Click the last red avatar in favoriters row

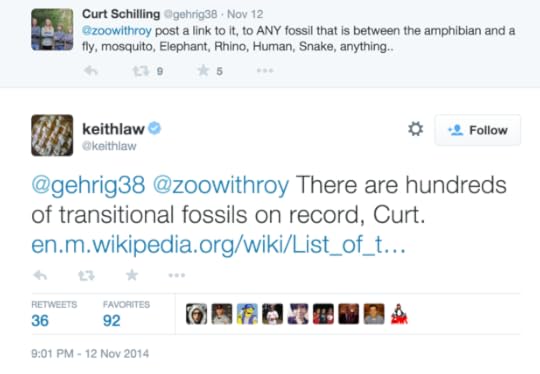point(399,314)
